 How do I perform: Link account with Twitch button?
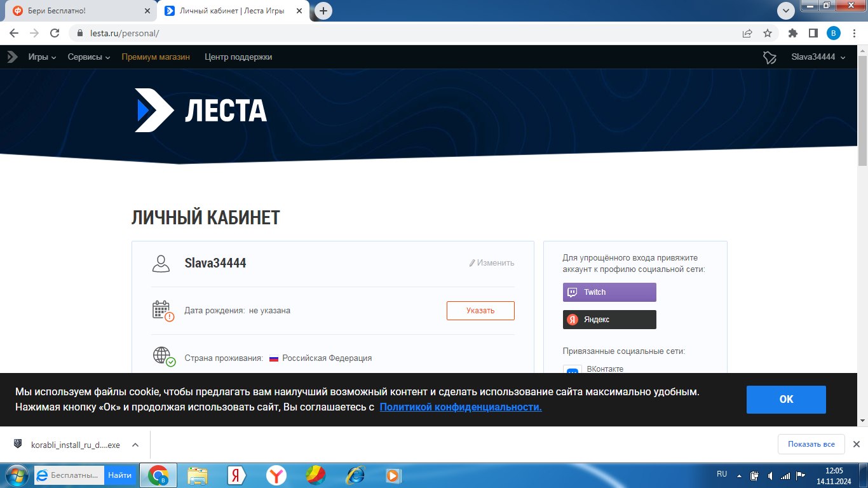click(x=609, y=292)
